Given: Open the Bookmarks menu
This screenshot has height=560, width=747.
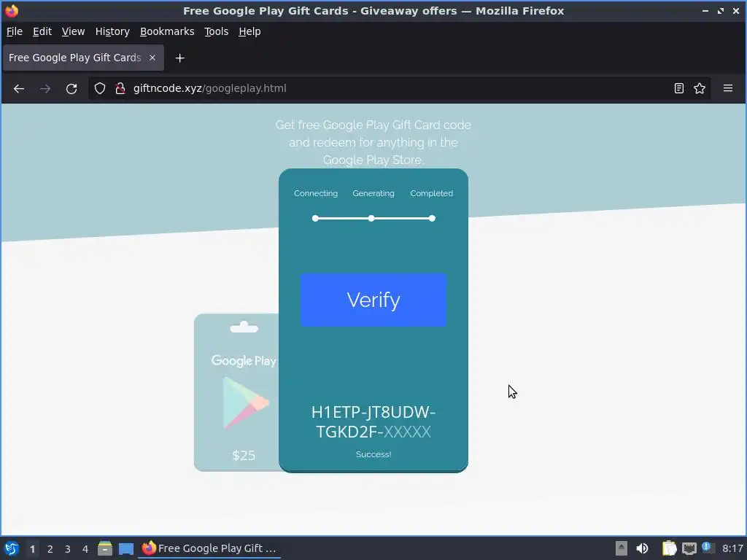Looking at the screenshot, I should [167, 31].
